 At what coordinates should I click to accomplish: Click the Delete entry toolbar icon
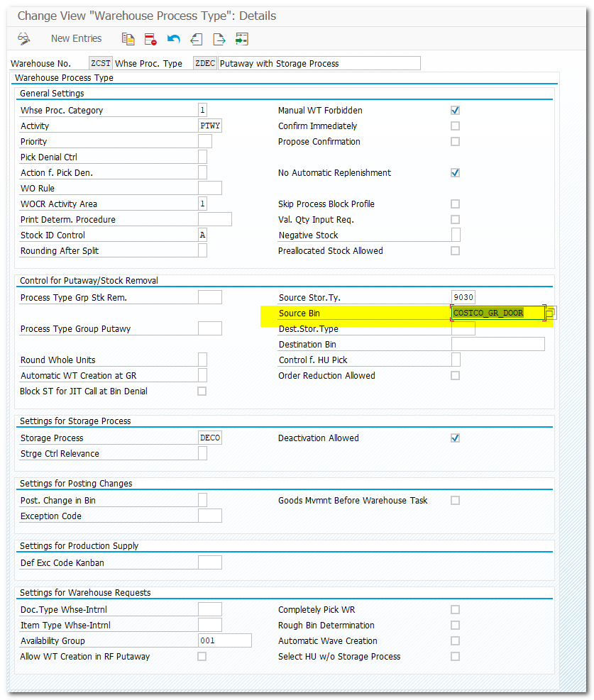150,38
